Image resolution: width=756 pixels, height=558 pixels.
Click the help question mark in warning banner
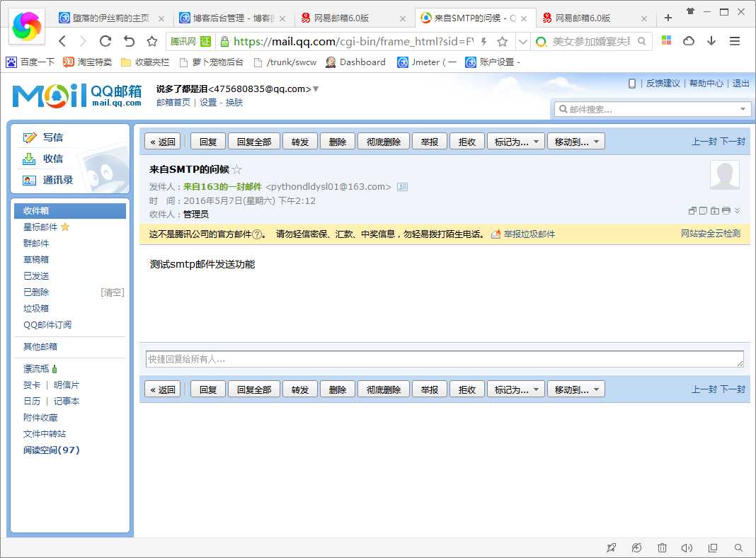[x=258, y=234]
